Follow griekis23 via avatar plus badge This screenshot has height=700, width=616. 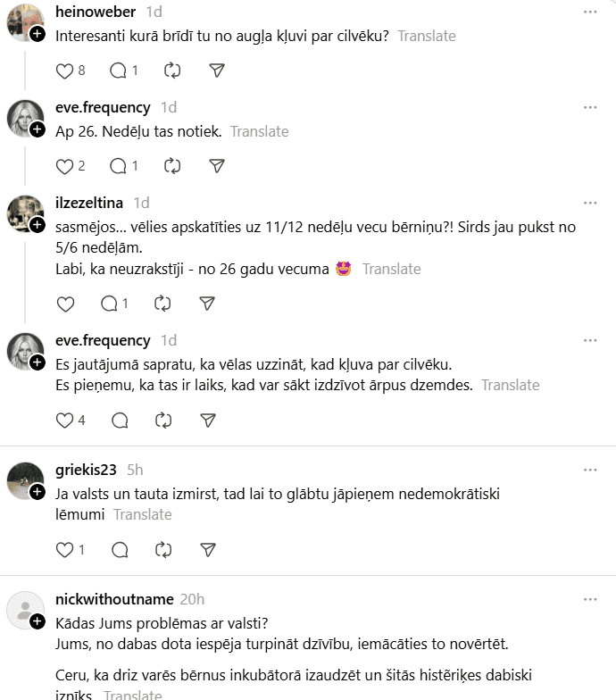[x=37, y=492]
